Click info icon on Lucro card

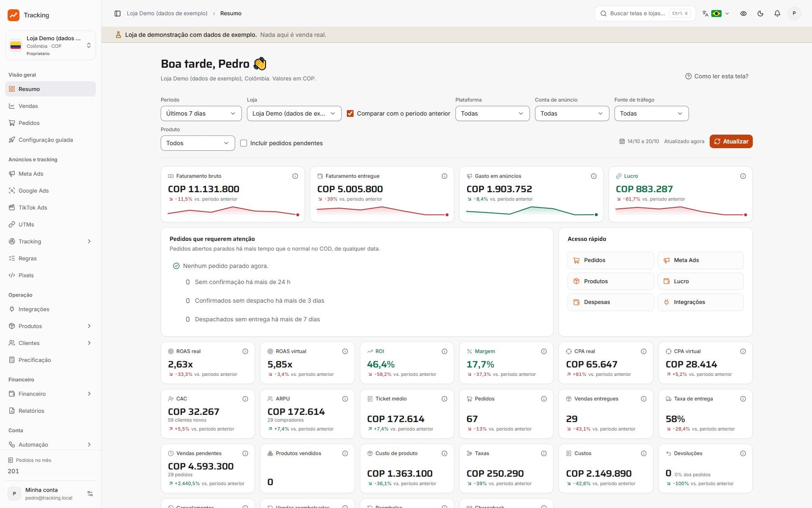click(743, 176)
